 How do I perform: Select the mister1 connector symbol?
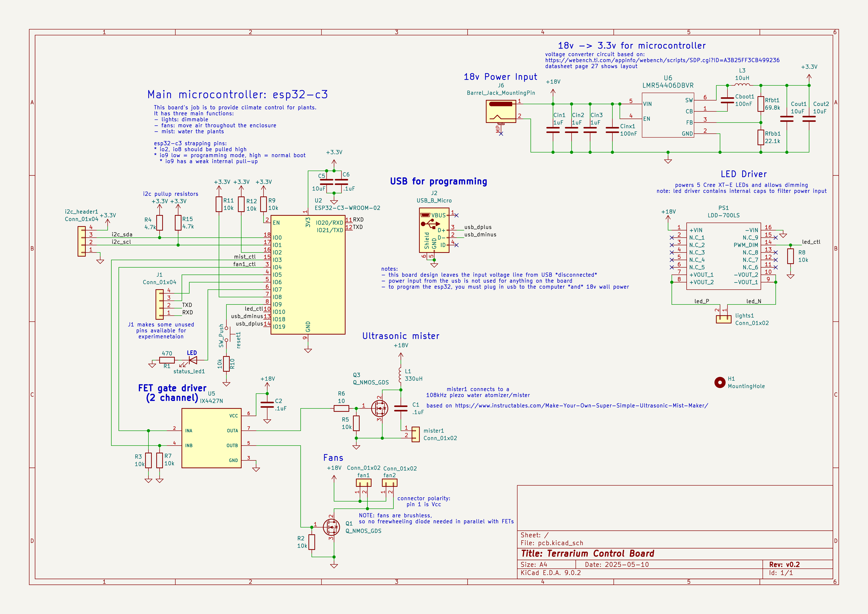(x=415, y=434)
